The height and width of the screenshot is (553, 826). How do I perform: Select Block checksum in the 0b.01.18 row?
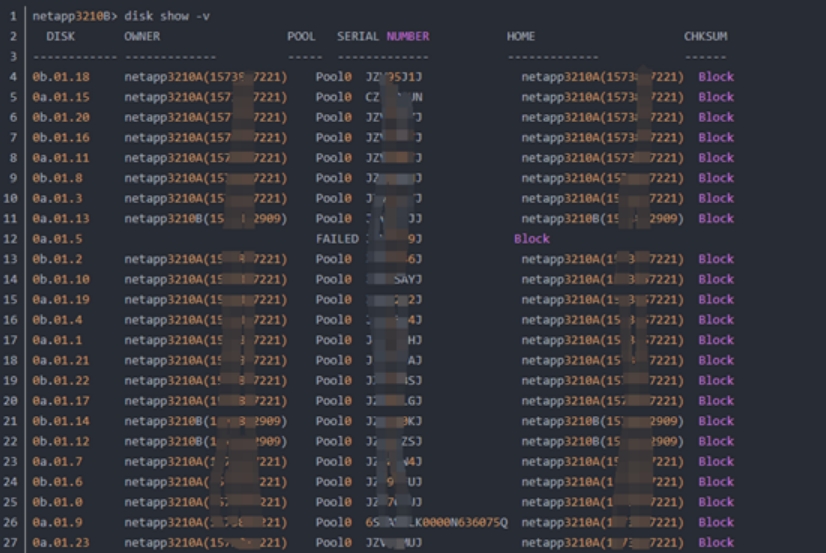tap(716, 77)
